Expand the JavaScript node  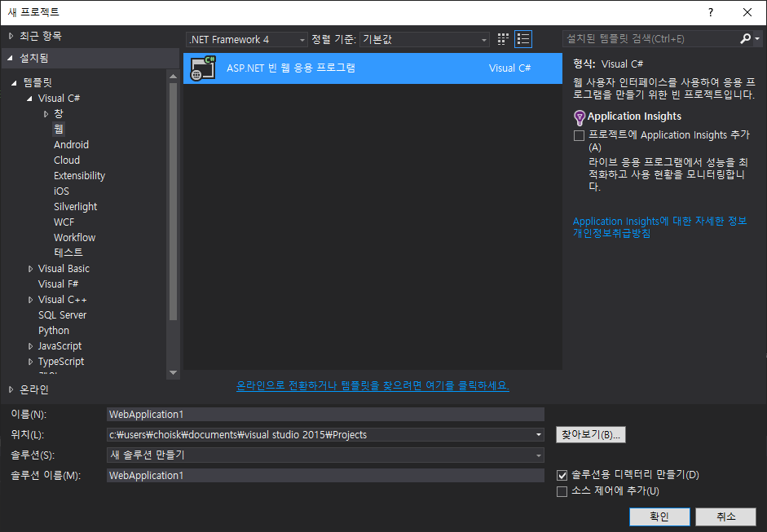pyautogui.click(x=30, y=346)
